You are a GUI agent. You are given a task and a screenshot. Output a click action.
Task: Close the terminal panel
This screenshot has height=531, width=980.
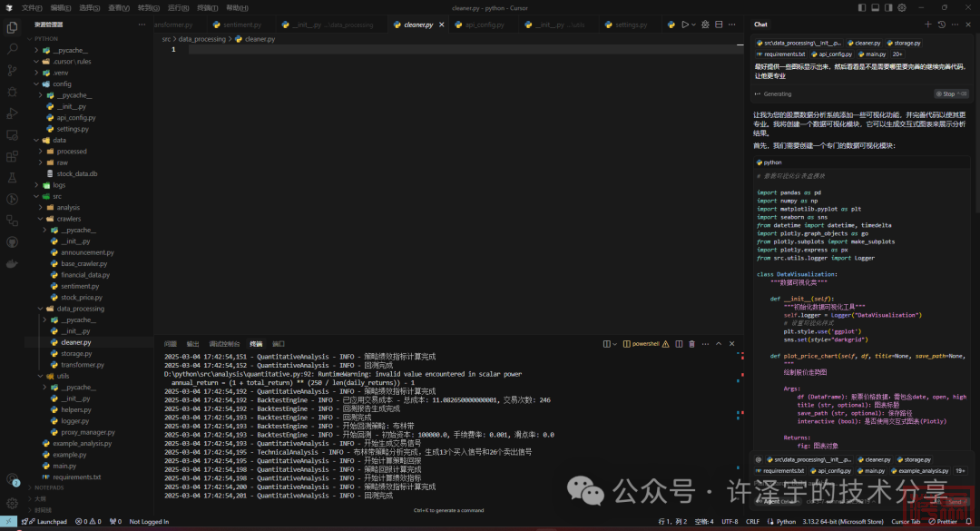point(732,344)
